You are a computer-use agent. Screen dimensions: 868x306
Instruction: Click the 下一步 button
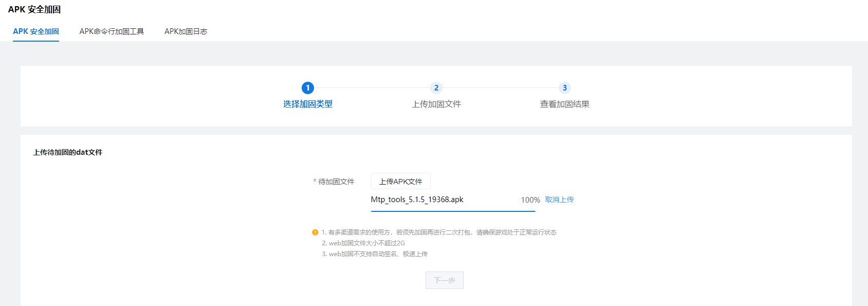[x=444, y=280]
